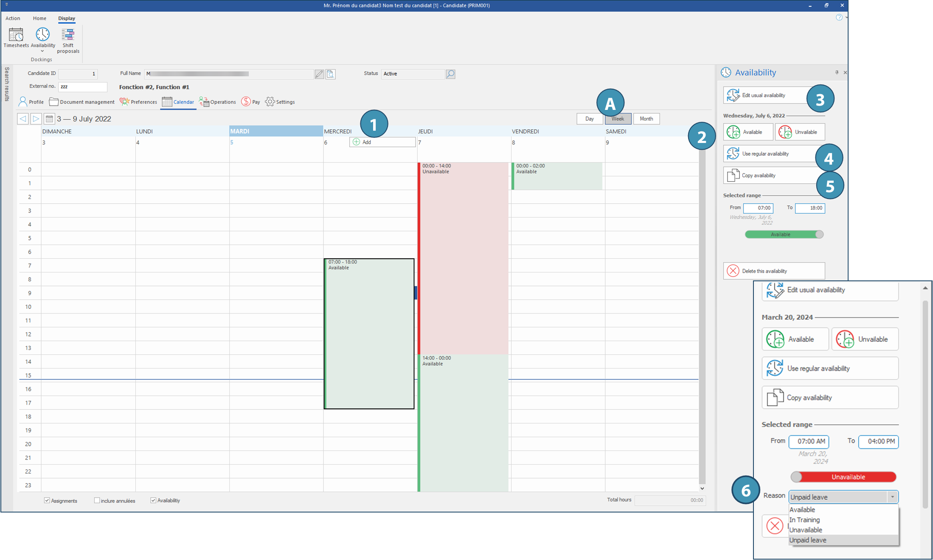Close the Availability panel

click(x=845, y=73)
